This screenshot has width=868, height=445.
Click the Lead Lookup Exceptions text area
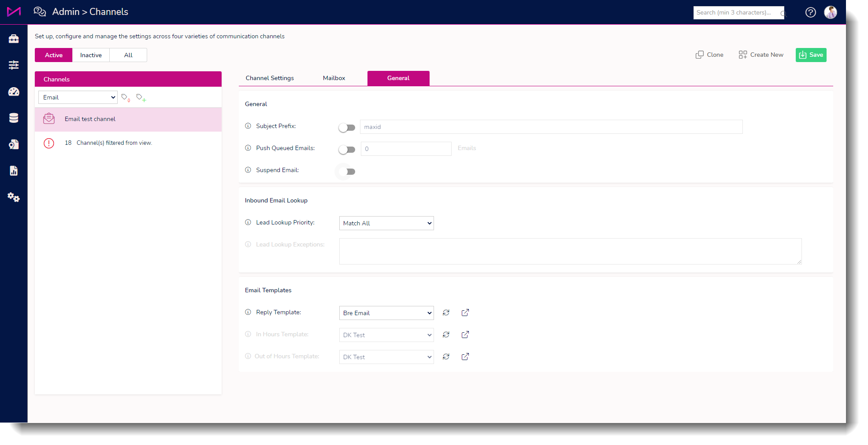point(571,251)
